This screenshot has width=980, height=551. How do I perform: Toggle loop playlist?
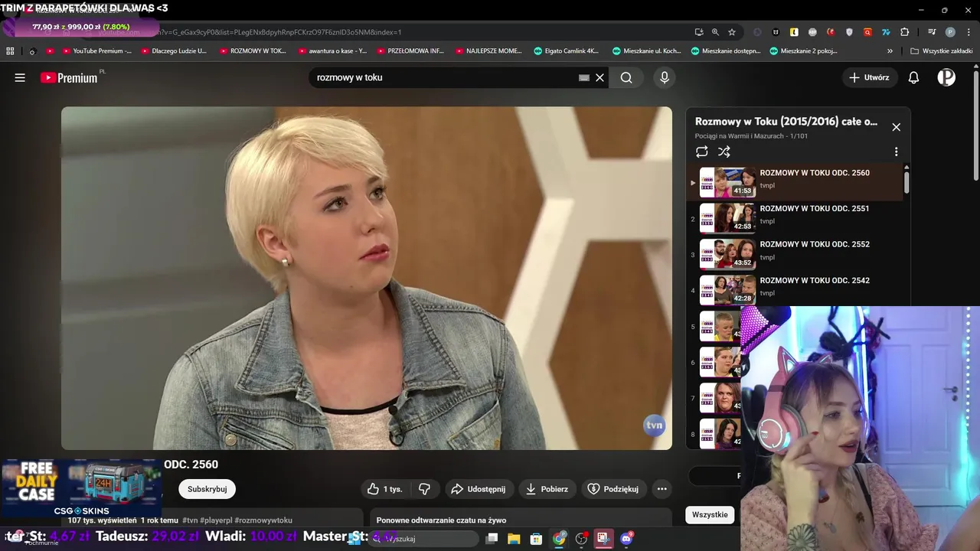point(701,152)
